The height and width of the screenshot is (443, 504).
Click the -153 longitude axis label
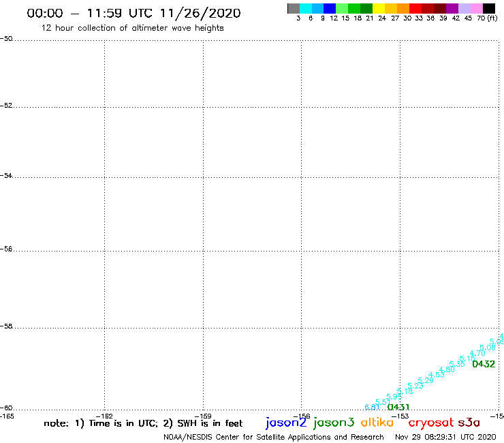pyautogui.click(x=400, y=416)
